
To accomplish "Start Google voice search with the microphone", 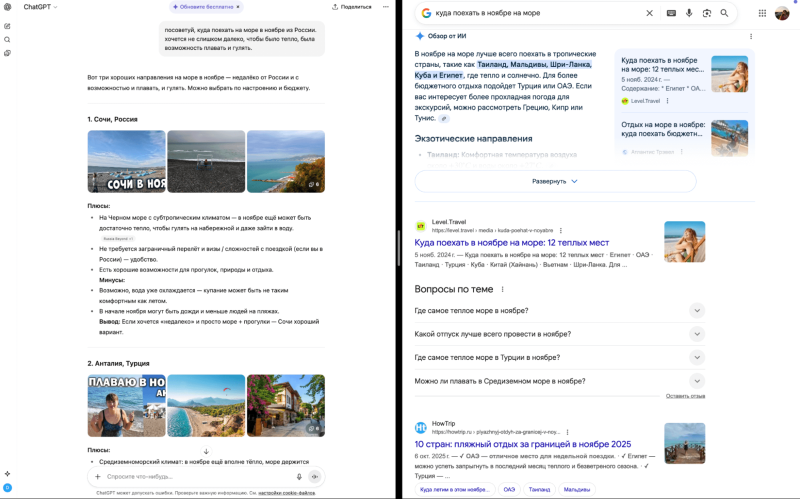I will coord(689,13).
